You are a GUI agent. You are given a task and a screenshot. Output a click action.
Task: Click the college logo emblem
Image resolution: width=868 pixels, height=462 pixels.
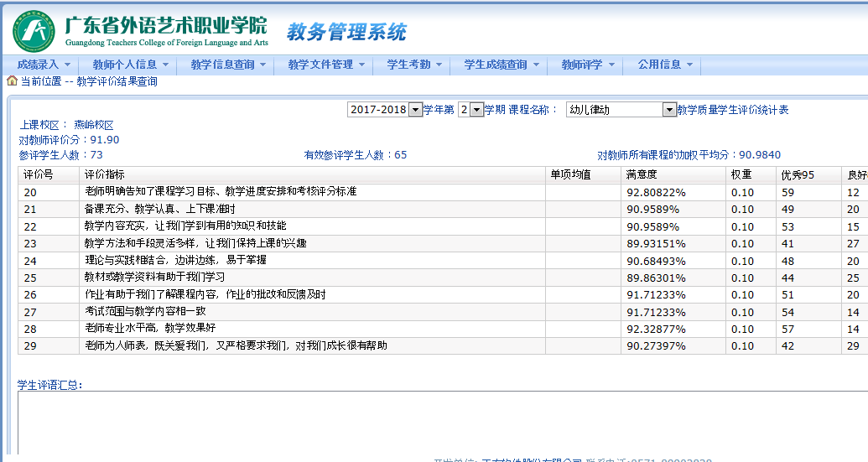coord(34,31)
